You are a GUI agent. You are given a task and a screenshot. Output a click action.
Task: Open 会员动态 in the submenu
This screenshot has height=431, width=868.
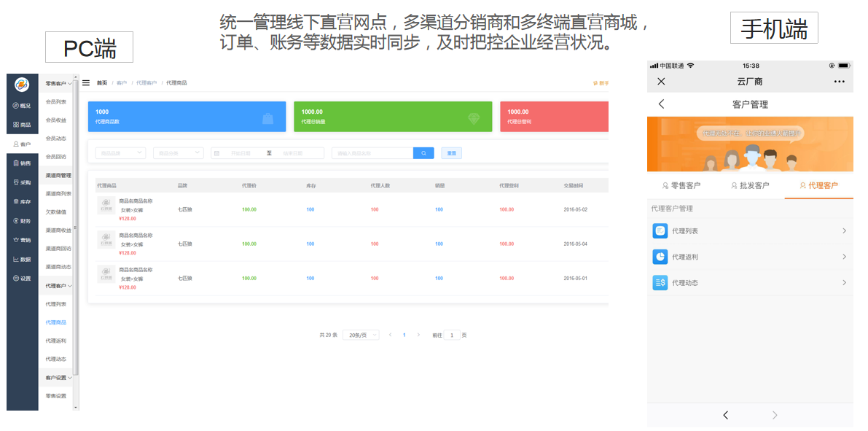point(56,139)
